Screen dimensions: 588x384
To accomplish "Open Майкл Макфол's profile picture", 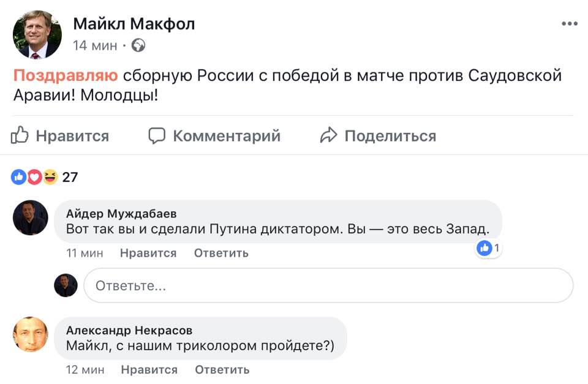I will (37, 35).
